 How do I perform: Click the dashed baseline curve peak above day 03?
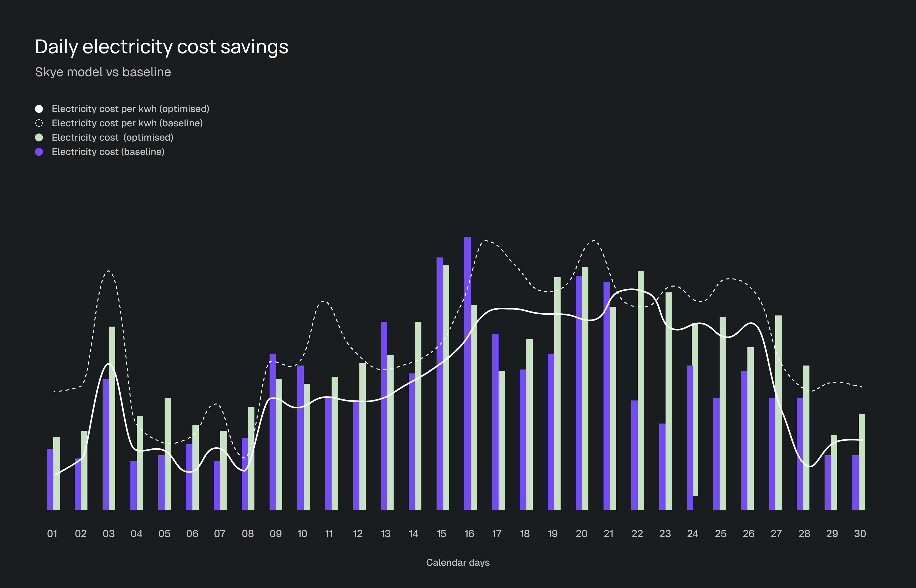point(109,271)
